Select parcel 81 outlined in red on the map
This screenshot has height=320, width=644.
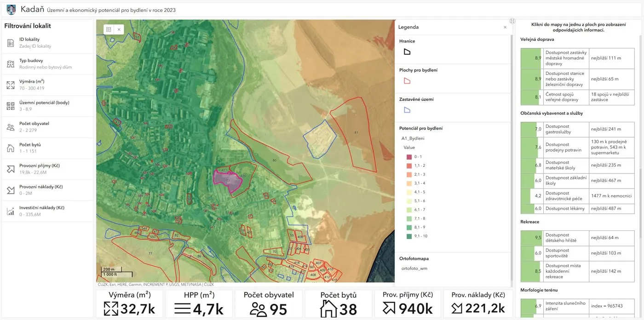point(356,133)
